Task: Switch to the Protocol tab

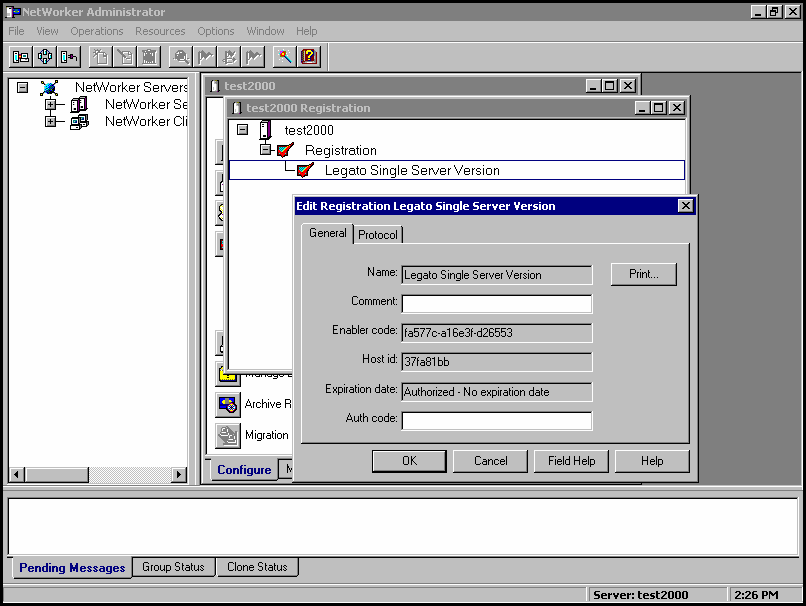Action: [x=378, y=235]
